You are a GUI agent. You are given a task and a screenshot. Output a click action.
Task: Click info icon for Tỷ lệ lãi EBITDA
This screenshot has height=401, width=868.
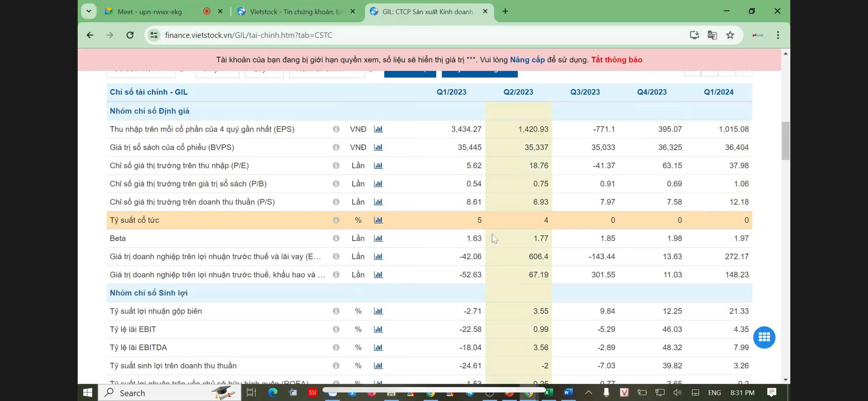336,347
